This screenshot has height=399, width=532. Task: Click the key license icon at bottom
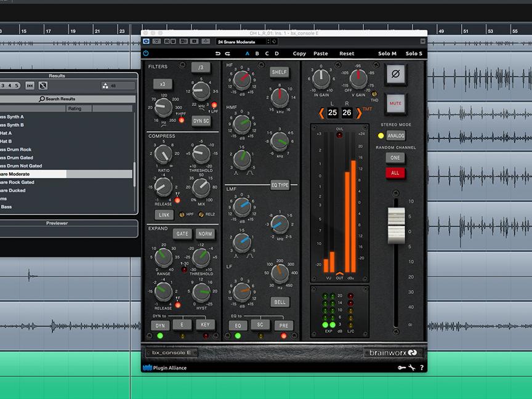click(x=401, y=368)
